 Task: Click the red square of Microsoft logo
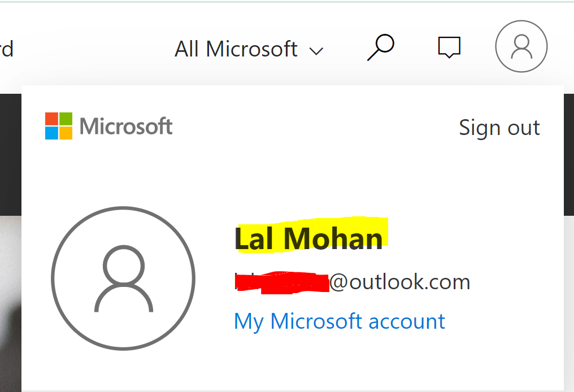pos(51,119)
